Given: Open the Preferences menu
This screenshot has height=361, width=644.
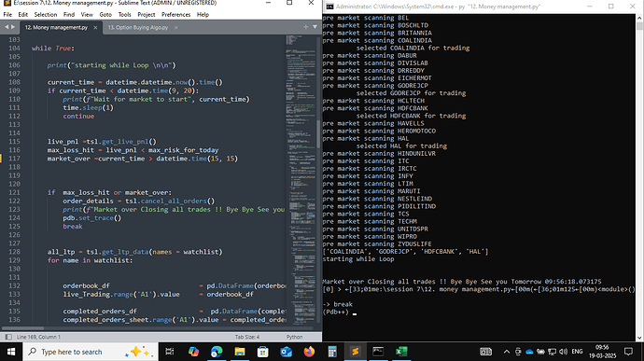Looking at the screenshot, I should pyautogui.click(x=175, y=14).
